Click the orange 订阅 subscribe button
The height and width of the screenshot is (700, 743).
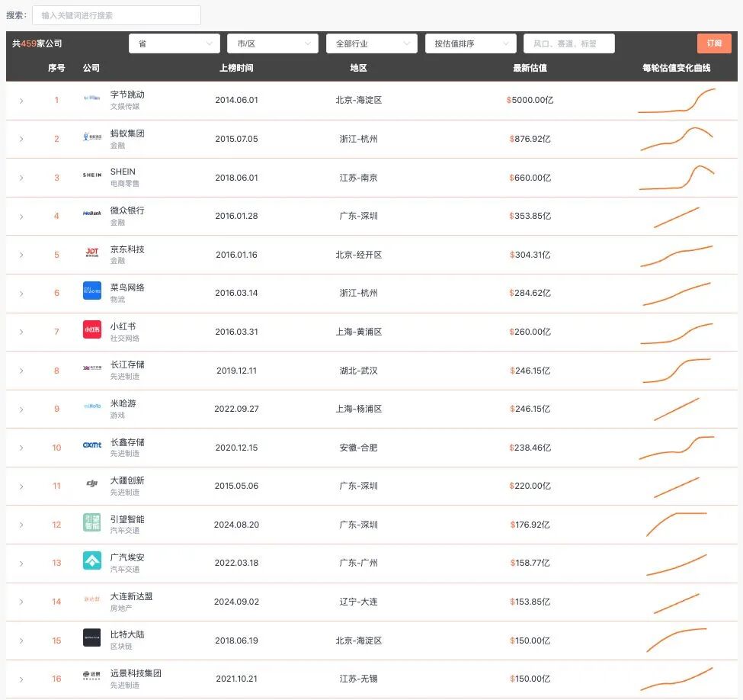[x=714, y=43]
